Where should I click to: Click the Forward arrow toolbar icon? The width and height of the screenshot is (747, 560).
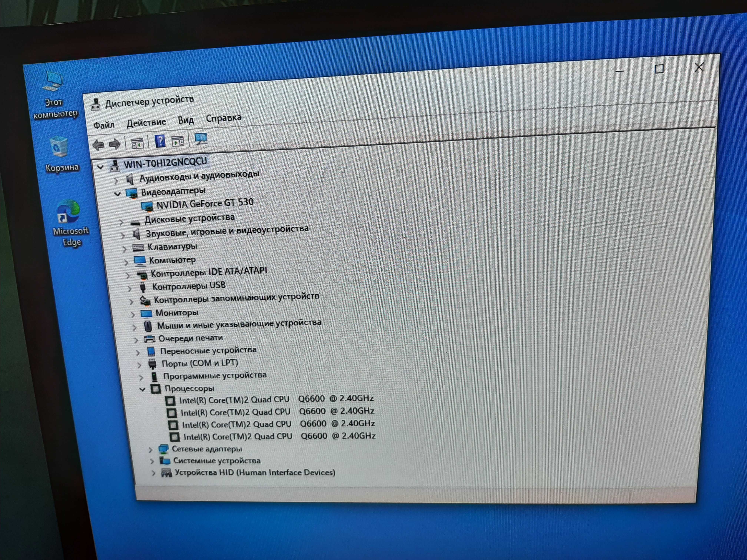(x=115, y=144)
